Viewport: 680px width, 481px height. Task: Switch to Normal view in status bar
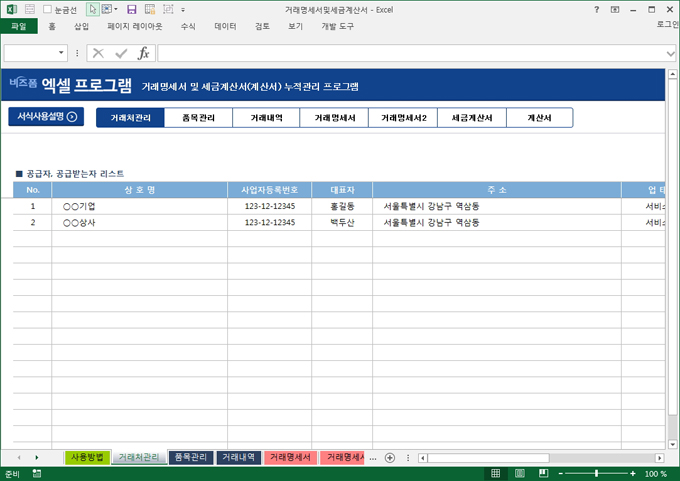[x=496, y=474]
